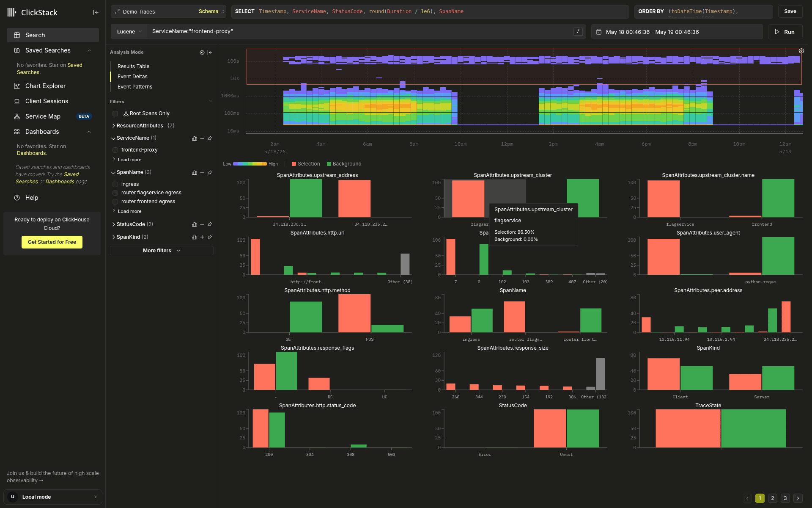Click heatmap settings gear at chart corner
Image resolution: width=812 pixels, height=508 pixels.
click(x=801, y=51)
